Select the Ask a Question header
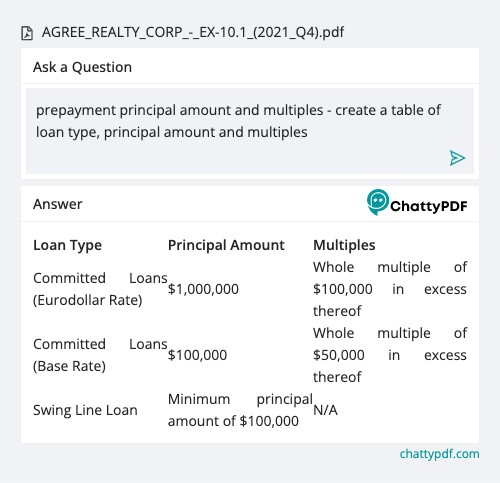 82,67
